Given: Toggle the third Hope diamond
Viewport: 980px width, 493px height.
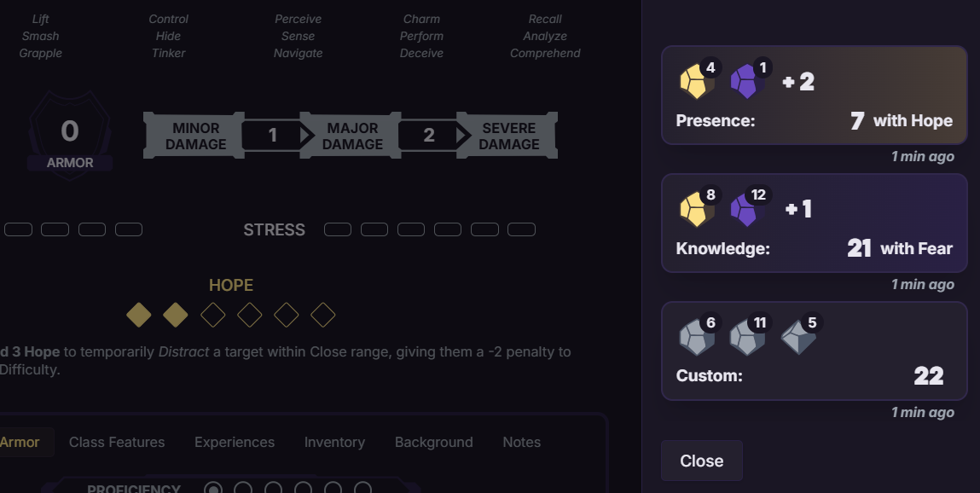Looking at the screenshot, I should [x=212, y=316].
